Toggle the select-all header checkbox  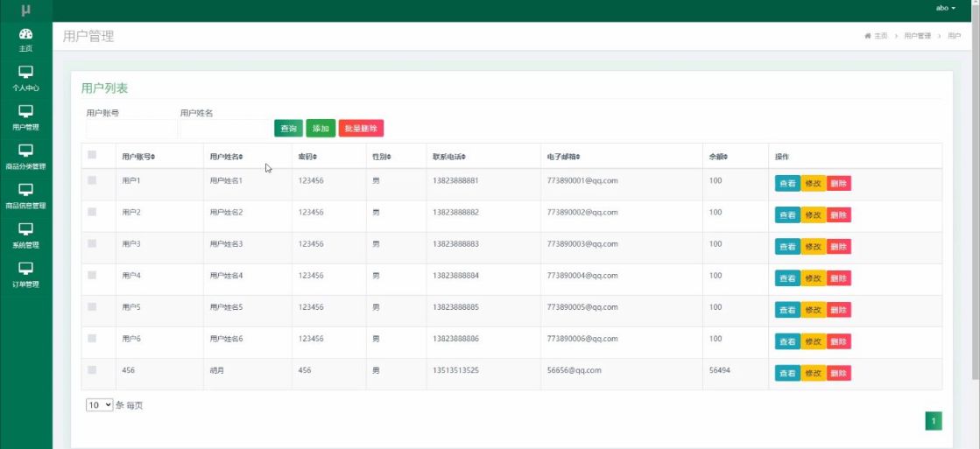pos(93,155)
